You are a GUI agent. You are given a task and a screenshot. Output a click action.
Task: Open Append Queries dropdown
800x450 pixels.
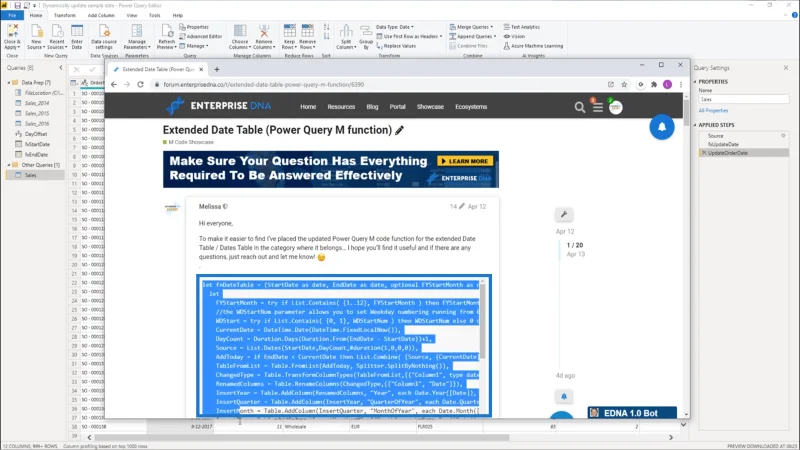472,36
